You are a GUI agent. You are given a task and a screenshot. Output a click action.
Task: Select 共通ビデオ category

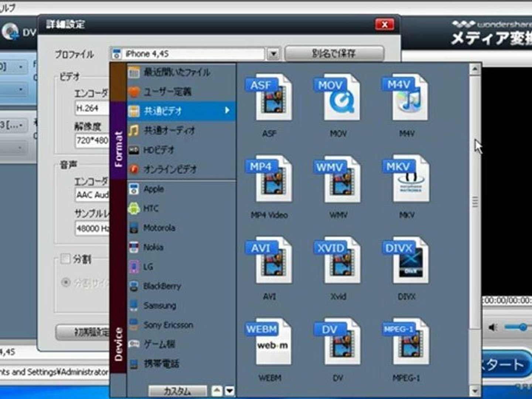[x=181, y=111]
